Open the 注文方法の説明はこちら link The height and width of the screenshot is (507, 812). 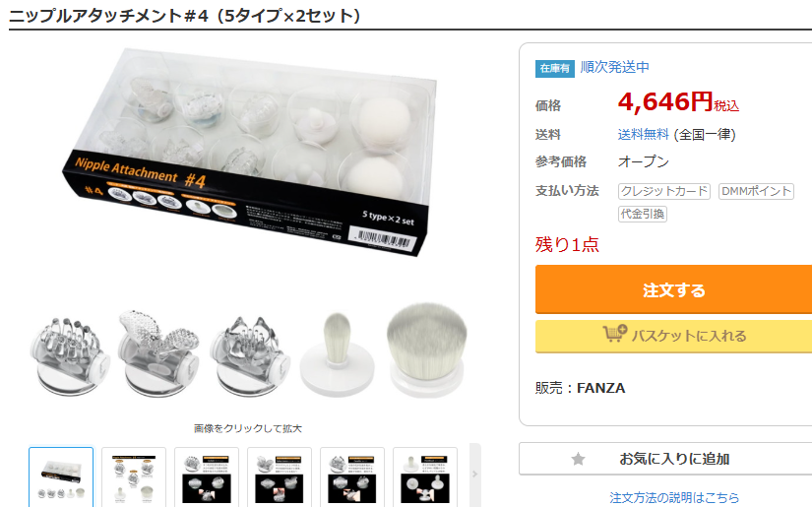(x=674, y=498)
